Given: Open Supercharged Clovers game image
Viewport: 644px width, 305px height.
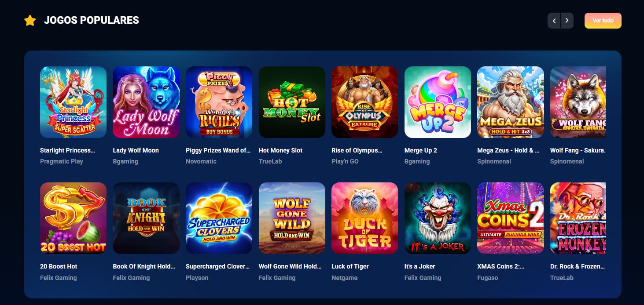Looking at the screenshot, I should click(219, 218).
